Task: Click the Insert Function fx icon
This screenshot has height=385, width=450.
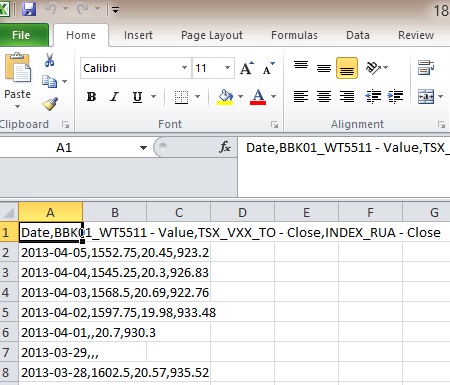Action: (225, 147)
